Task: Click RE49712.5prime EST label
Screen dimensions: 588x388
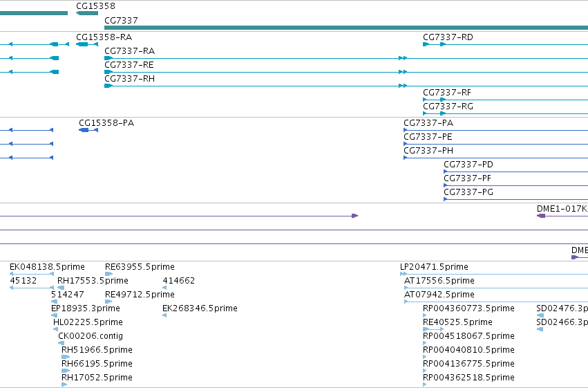Action: point(140,295)
